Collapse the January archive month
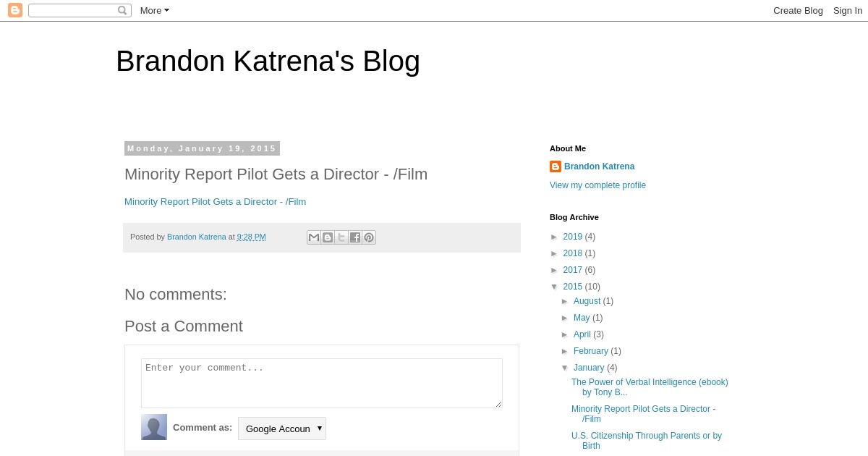Viewport: 868px width, 456px height. (x=566, y=368)
